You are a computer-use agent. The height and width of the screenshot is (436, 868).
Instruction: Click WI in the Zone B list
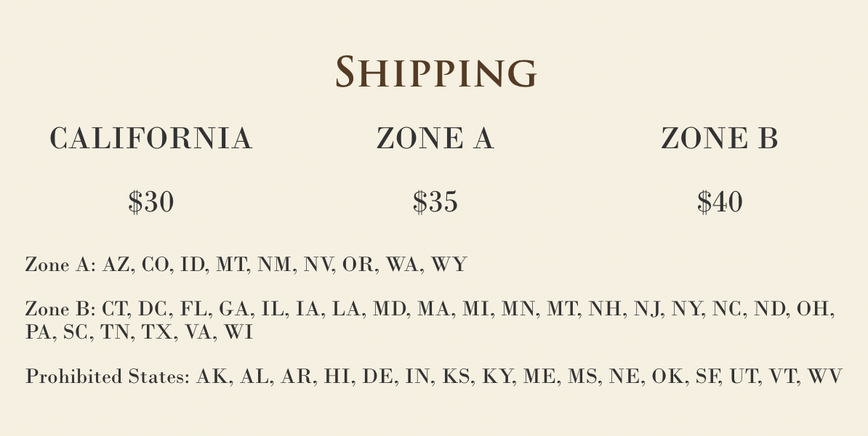(x=238, y=332)
